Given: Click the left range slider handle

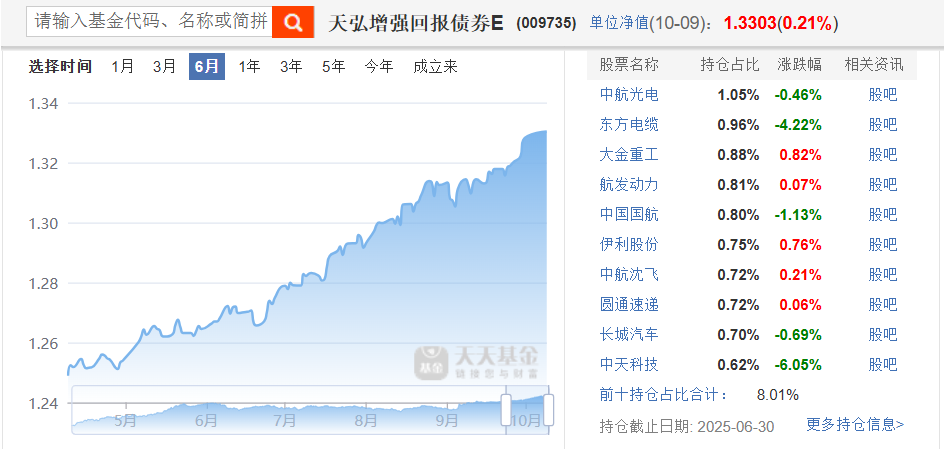Looking at the screenshot, I should (x=506, y=410).
